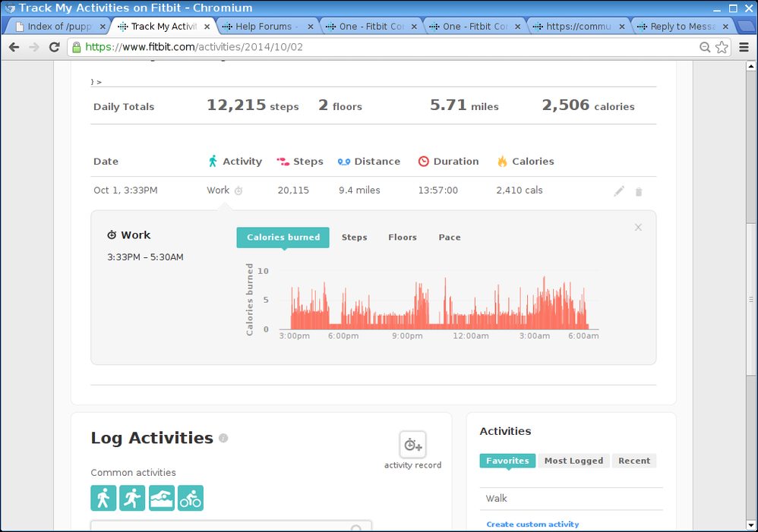
Task: Select the swimming common activity icon
Action: (x=162, y=498)
